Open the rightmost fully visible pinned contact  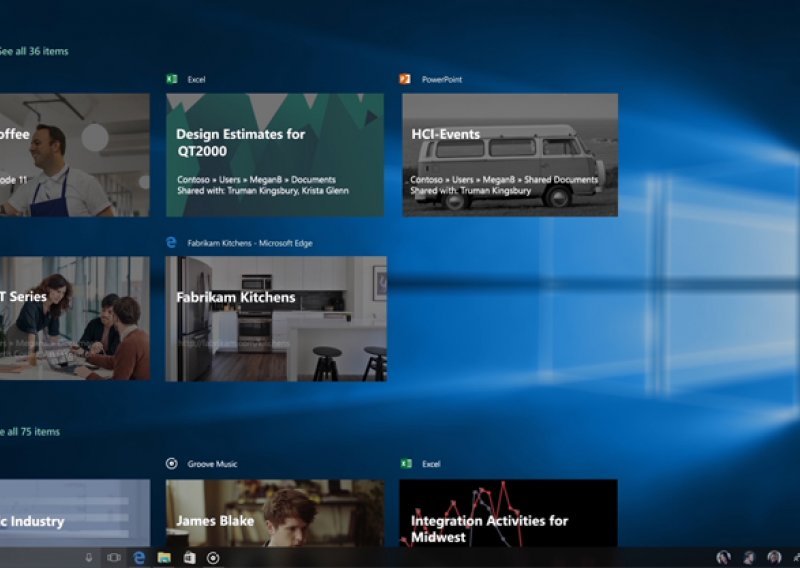tap(774, 558)
